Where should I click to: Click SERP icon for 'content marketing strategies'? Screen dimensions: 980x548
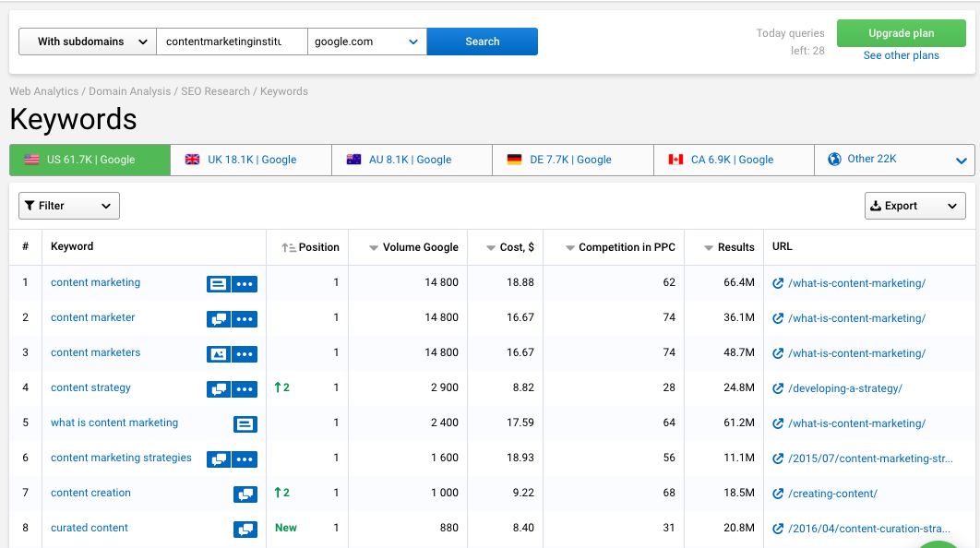tap(218, 459)
